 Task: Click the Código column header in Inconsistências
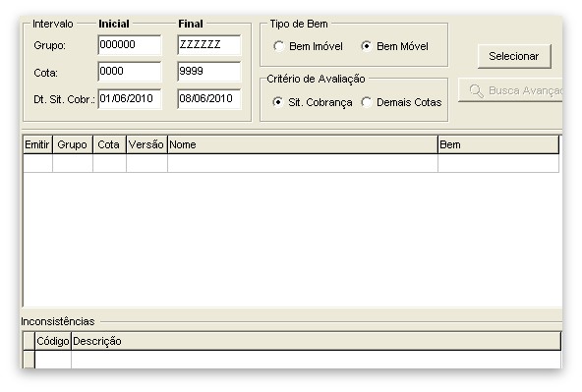pos(53,341)
